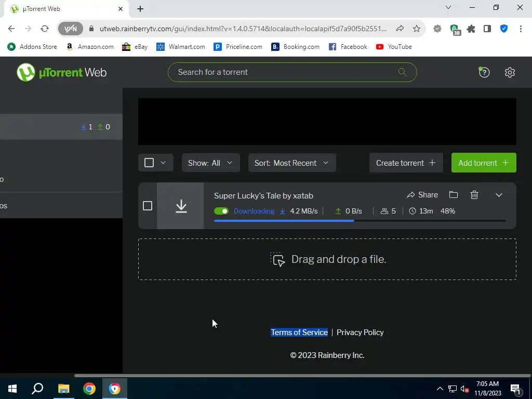Click the network icon in the system tray

[x=453, y=389]
